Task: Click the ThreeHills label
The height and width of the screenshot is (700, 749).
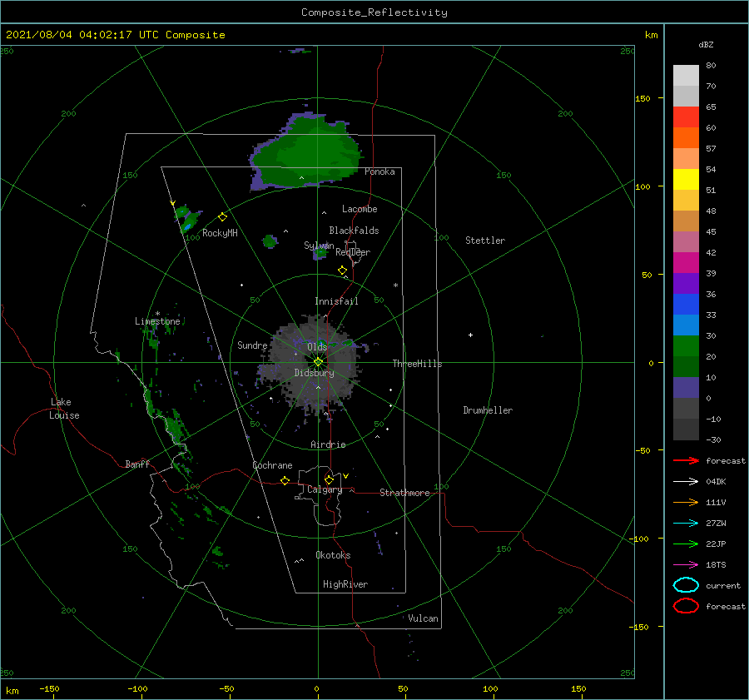Action: (x=417, y=364)
